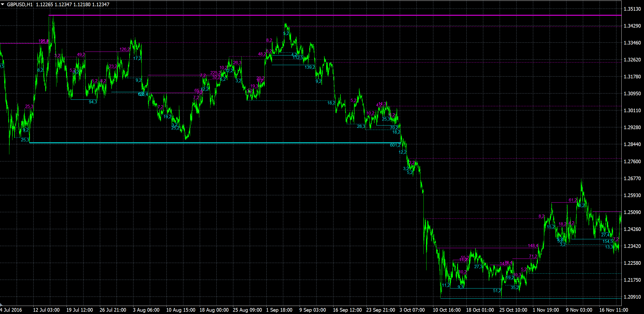
Task: Click the 1.25090 price scale value
Action: [632, 212]
